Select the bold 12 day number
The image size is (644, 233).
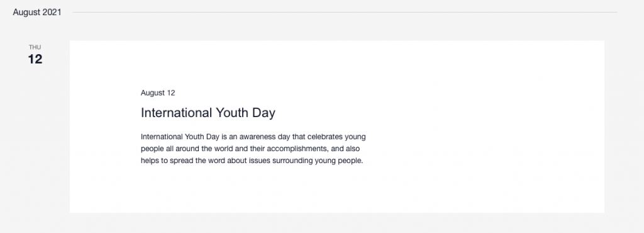pos(35,59)
